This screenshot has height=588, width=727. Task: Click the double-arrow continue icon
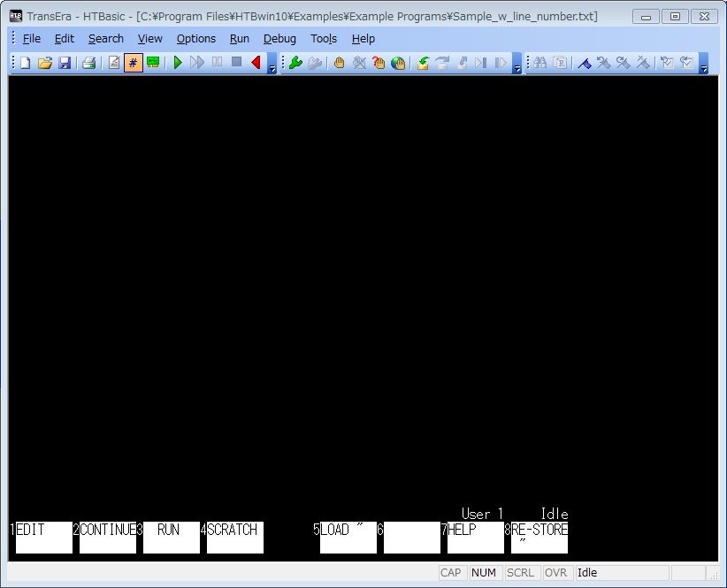(197, 63)
